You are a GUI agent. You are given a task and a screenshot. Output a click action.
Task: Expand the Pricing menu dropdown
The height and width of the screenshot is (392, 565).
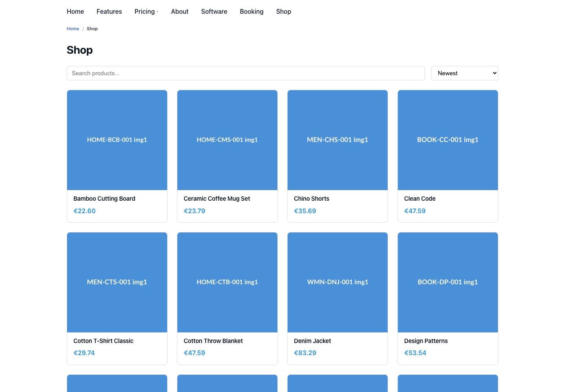(146, 11)
